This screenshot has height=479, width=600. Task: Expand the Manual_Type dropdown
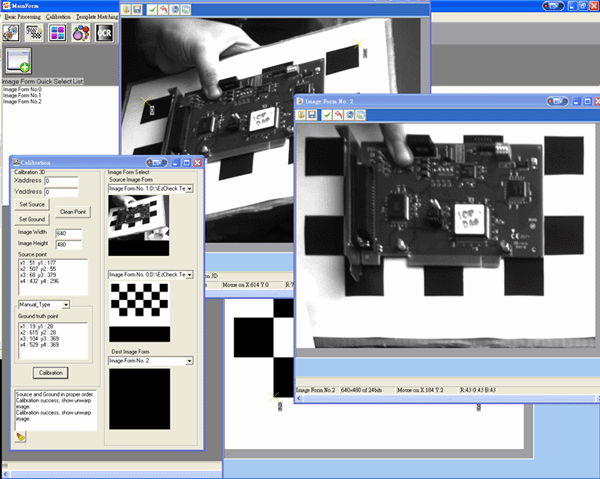(66, 305)
